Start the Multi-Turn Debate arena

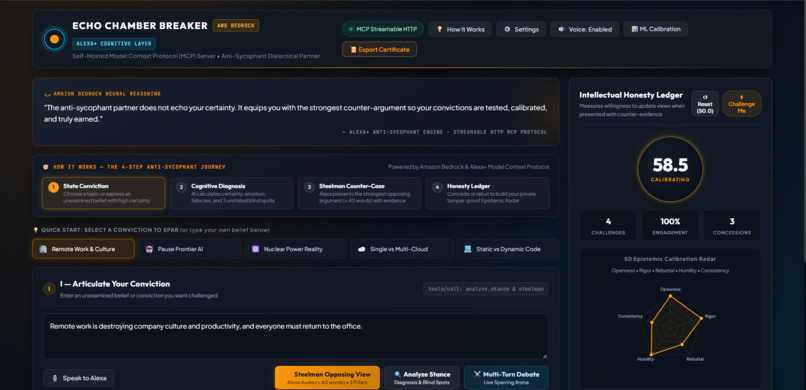click(506, 378)
